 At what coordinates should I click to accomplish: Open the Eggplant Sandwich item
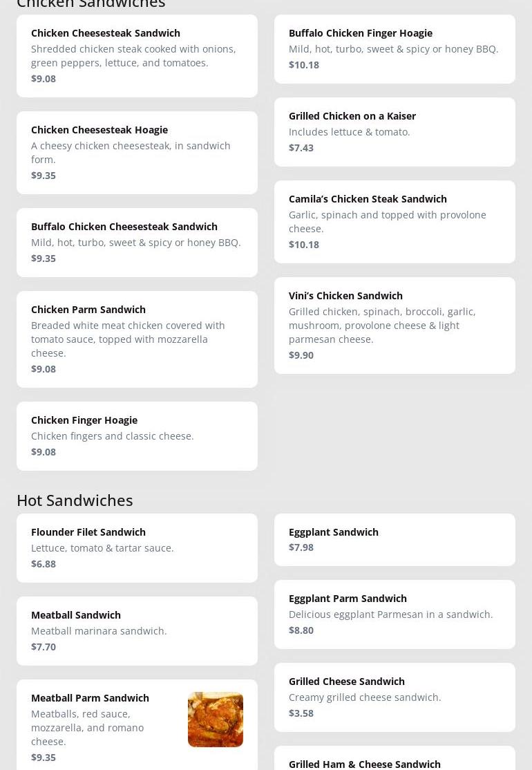(394, 539)
